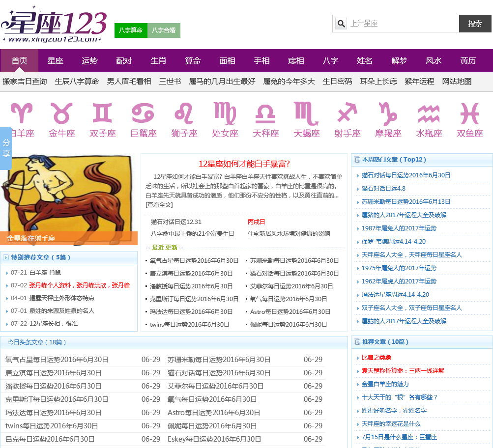
Task: Select 配对 in the purple menu
Action: pos(124,60)
